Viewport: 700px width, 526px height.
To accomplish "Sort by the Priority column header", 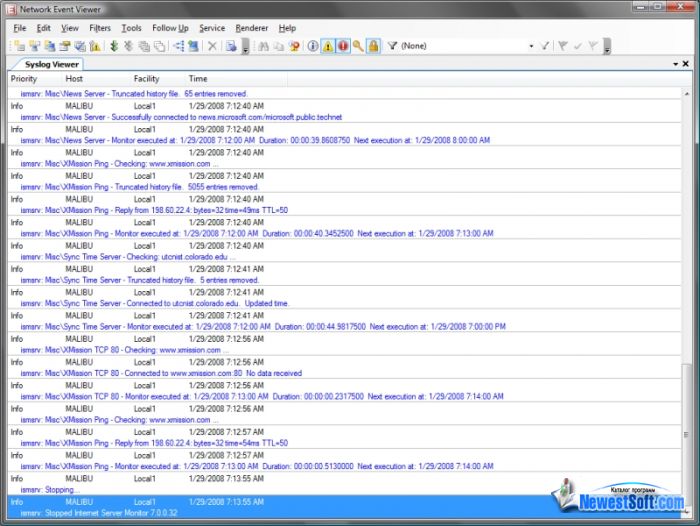I will (24, 78).
